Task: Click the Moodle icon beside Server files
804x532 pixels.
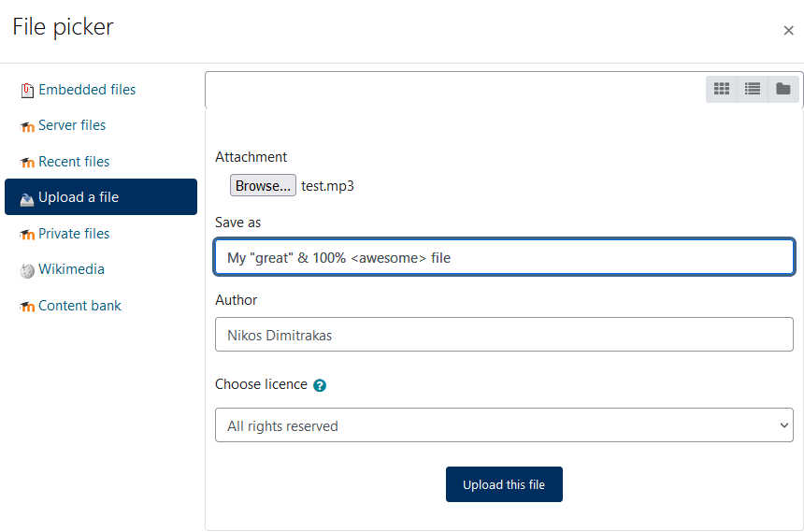Action: [x=27, y=126]
